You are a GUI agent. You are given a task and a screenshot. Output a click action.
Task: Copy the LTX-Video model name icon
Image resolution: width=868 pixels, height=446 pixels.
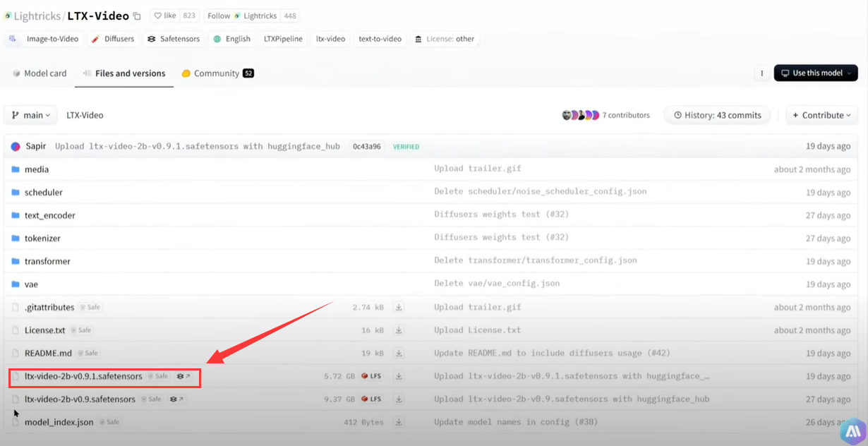click(137, 16)
